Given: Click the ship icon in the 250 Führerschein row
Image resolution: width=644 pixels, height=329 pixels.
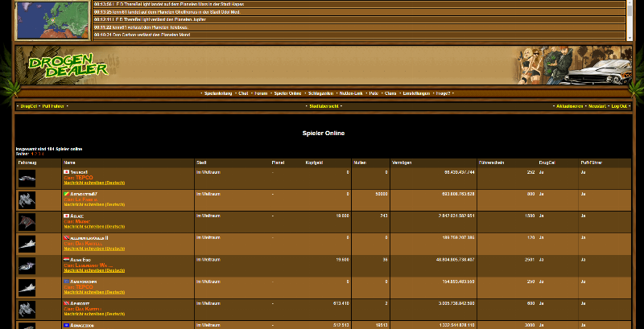Looking at the screenshot, I should [27, 288].
